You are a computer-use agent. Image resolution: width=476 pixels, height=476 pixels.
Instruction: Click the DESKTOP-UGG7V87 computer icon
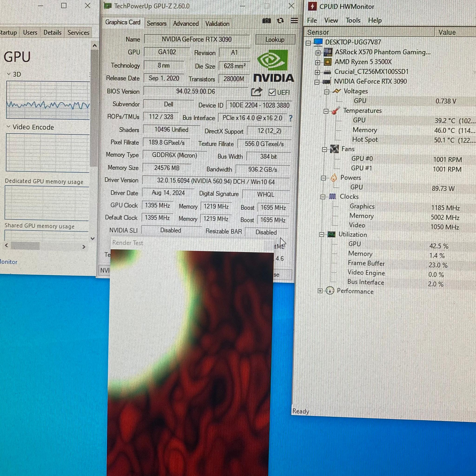click(x=318, y=42)
